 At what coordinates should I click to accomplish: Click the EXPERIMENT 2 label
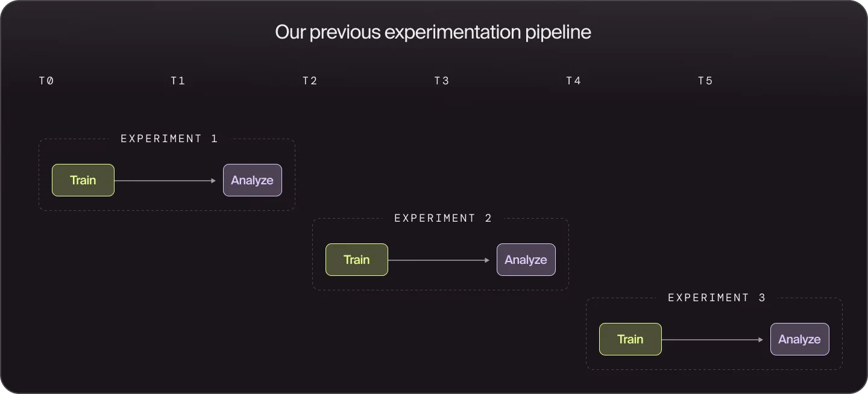click(x=443, y=218)
